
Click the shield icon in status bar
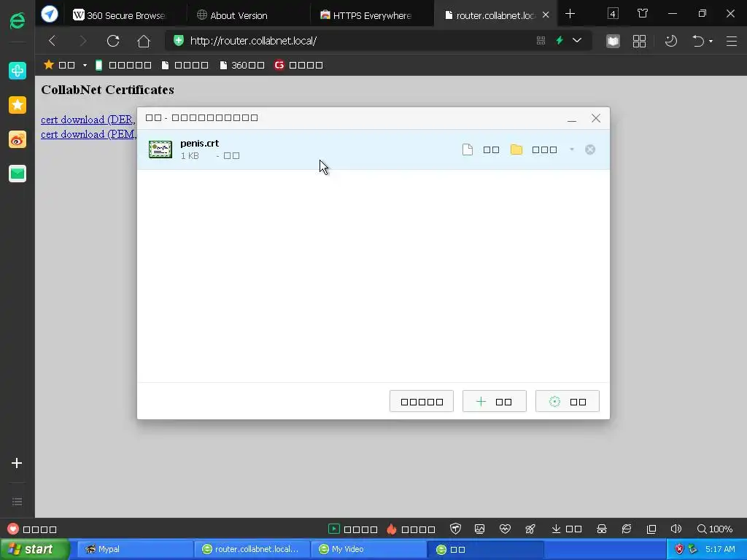point(455,529)
